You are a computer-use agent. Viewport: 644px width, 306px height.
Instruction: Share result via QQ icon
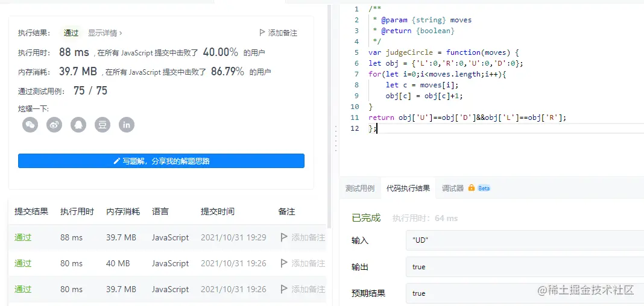pos(78,125)
